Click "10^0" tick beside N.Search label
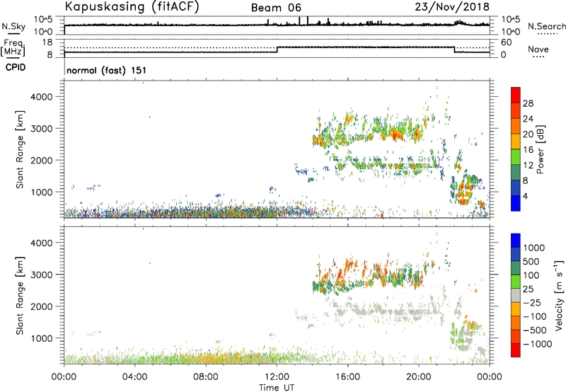Screen dimensions: 566x392 point(510,32)
